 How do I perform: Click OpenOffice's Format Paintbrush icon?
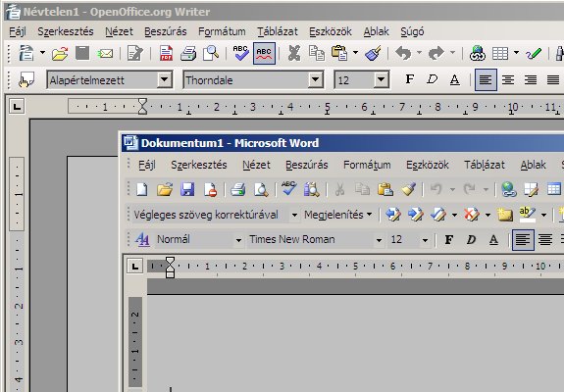pos(373,53)
